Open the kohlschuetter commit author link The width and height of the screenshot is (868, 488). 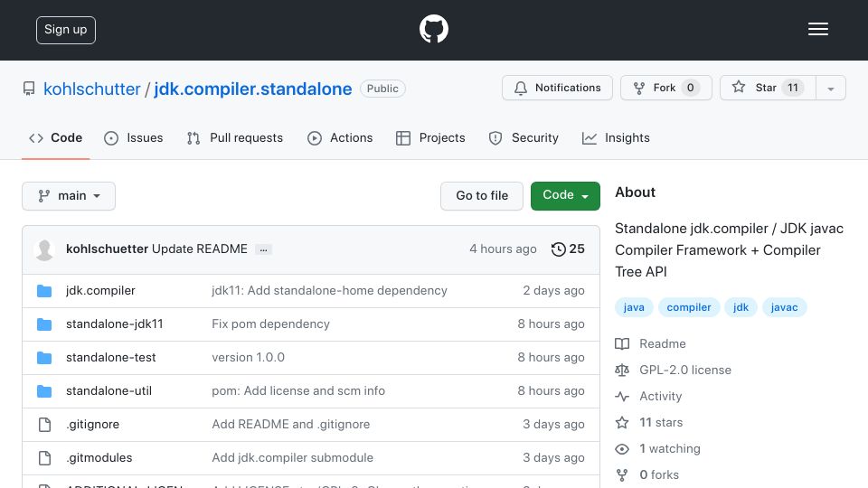107,249
